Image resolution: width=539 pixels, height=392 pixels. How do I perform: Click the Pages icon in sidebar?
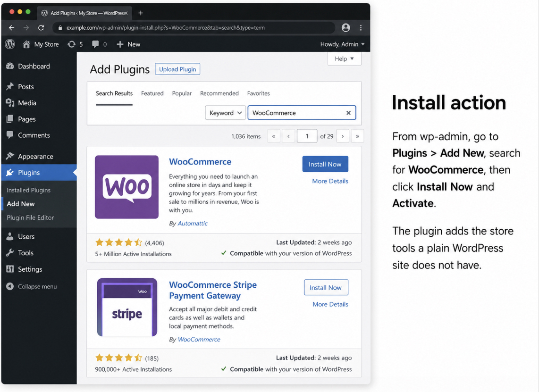10,119
